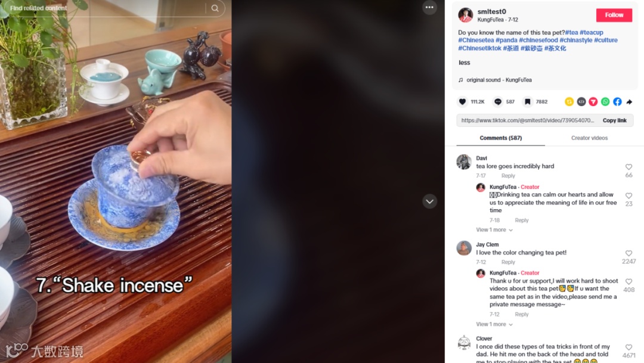Share to Facebook icon
Image resolution: width=644 pixels, height=363 pixels.
(617, 102)
